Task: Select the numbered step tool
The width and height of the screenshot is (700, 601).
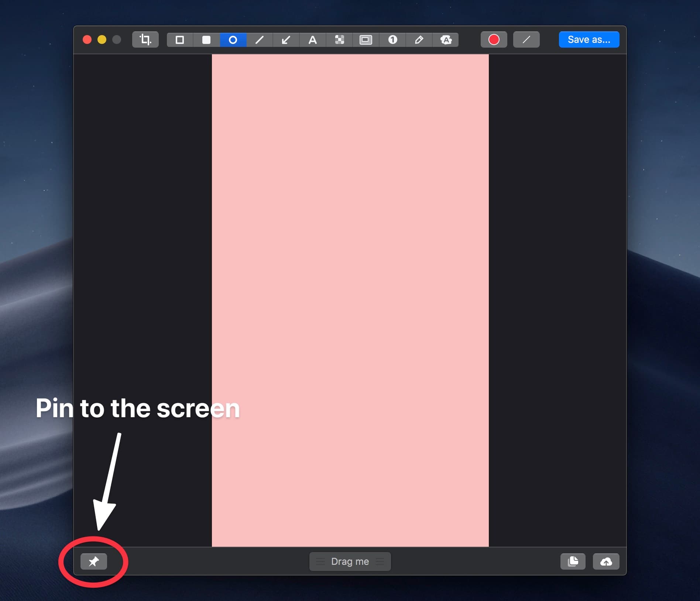Action: pos(392,40)
